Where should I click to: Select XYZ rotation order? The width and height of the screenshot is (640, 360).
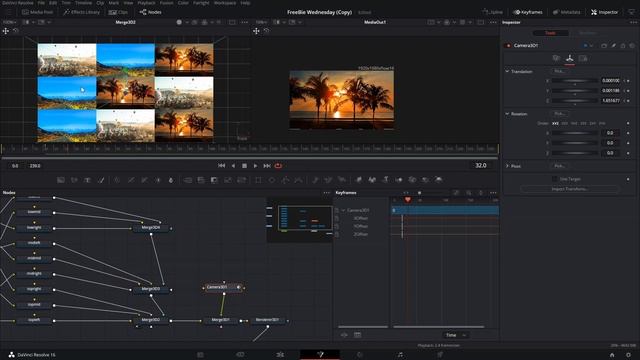pyautogui.click(x=555, y=123)
